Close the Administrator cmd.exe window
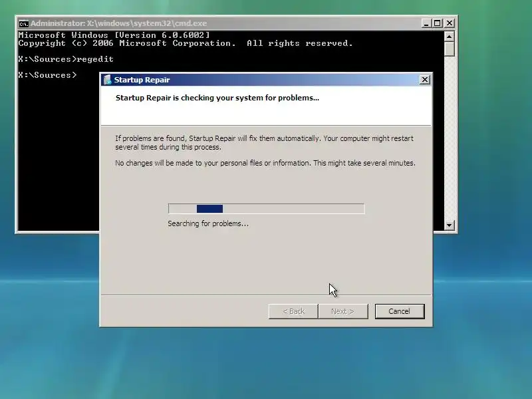The height and width of the screenshot is (399, 532). click(x=450, y=23)
